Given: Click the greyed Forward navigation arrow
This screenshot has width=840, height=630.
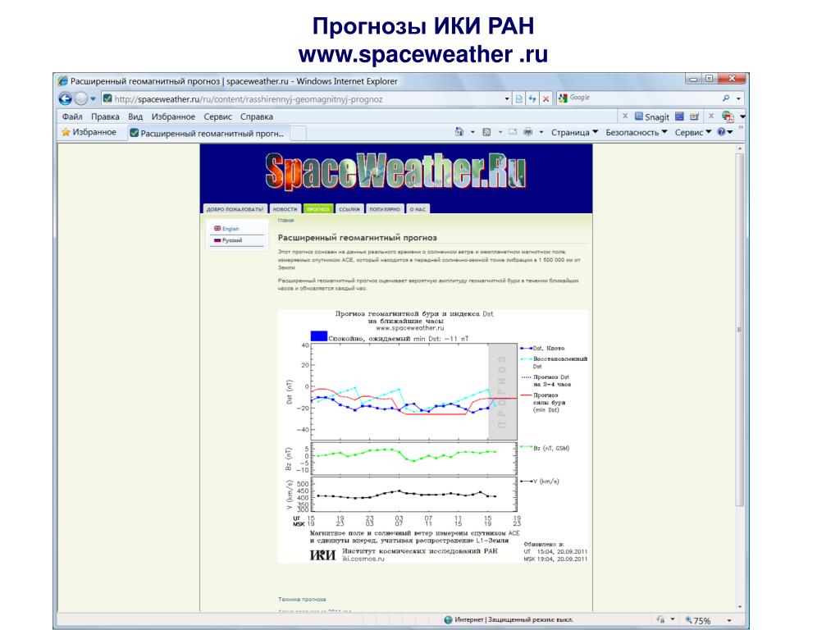Looking at the screenshot, I should click(x=81, y=98).
